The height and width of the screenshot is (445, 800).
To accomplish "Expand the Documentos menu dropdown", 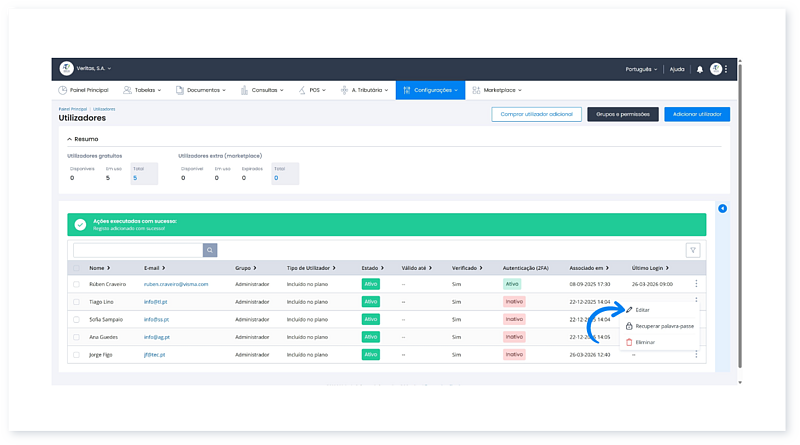I will pos(206,90).
